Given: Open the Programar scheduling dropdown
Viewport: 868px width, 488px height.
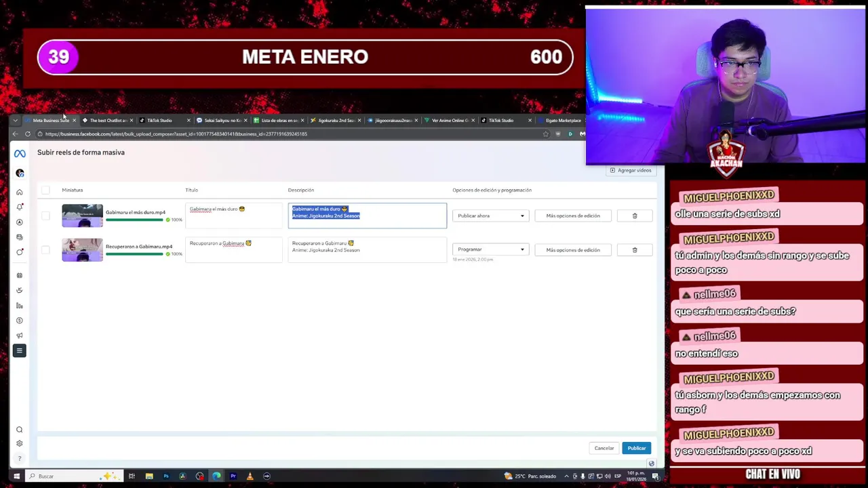Looking at the screenshot, I should click(x=490, y=249).
